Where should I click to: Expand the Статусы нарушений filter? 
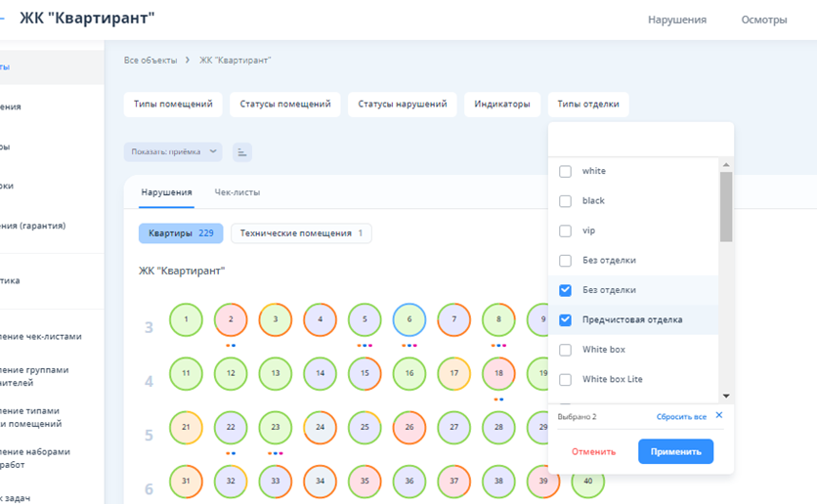(402, 105)
